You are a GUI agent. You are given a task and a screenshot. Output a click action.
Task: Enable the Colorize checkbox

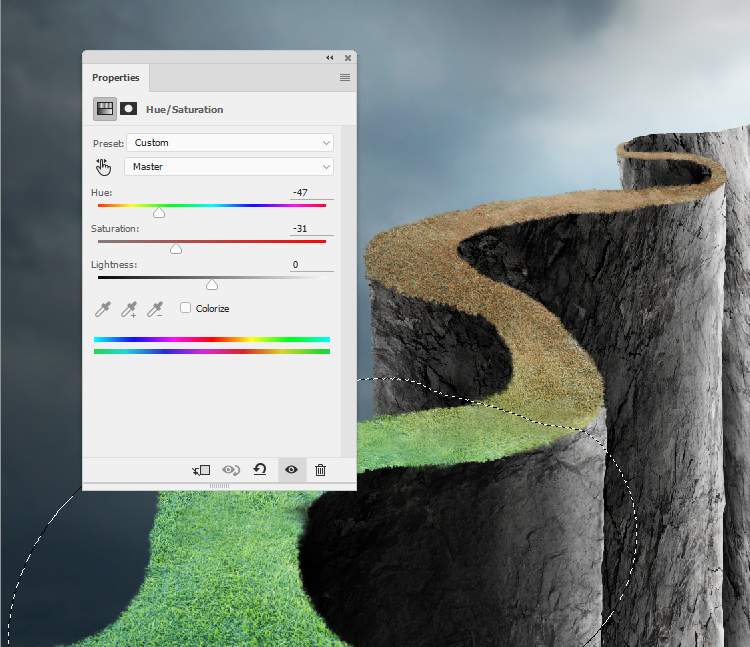point(186,307)
